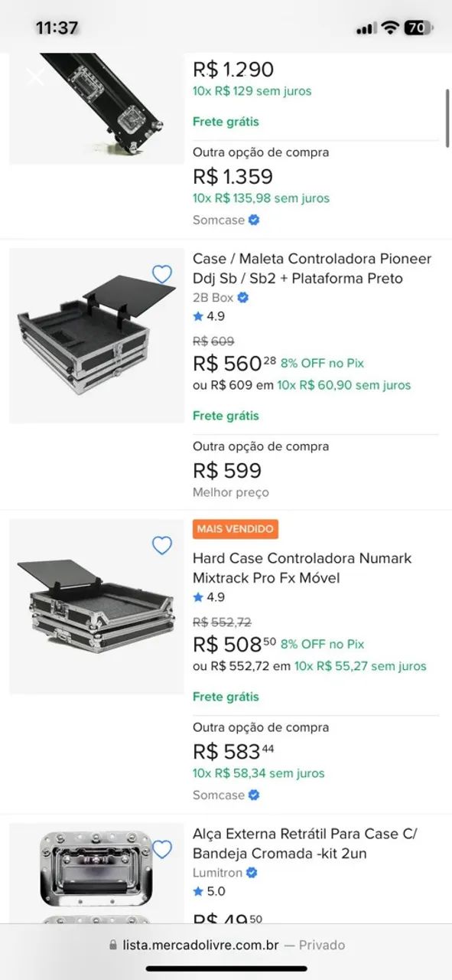
Task: Tap the lock icon in the address bar
Action: 113,945
